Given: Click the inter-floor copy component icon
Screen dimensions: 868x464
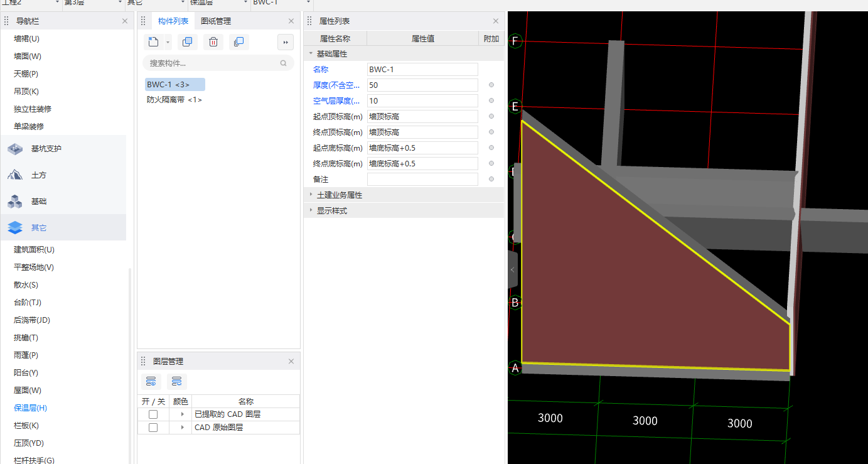Looking at the screenshot, I should [238, 42].
